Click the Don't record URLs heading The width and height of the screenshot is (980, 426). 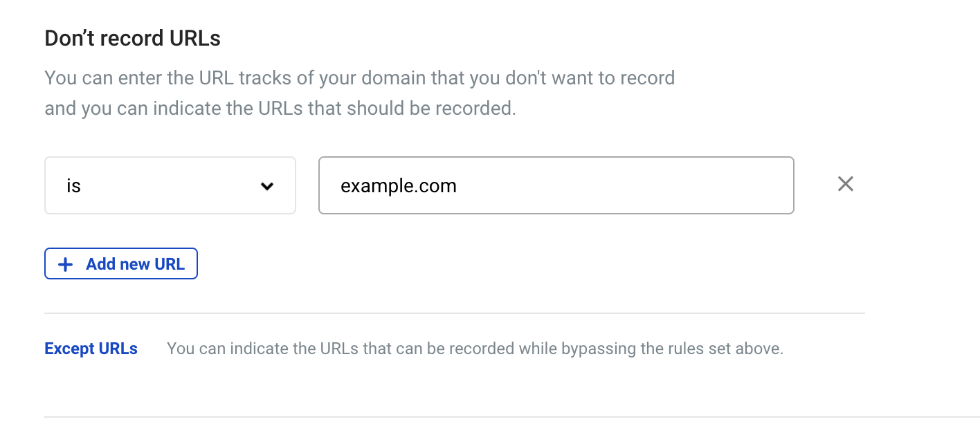[132, 38]
